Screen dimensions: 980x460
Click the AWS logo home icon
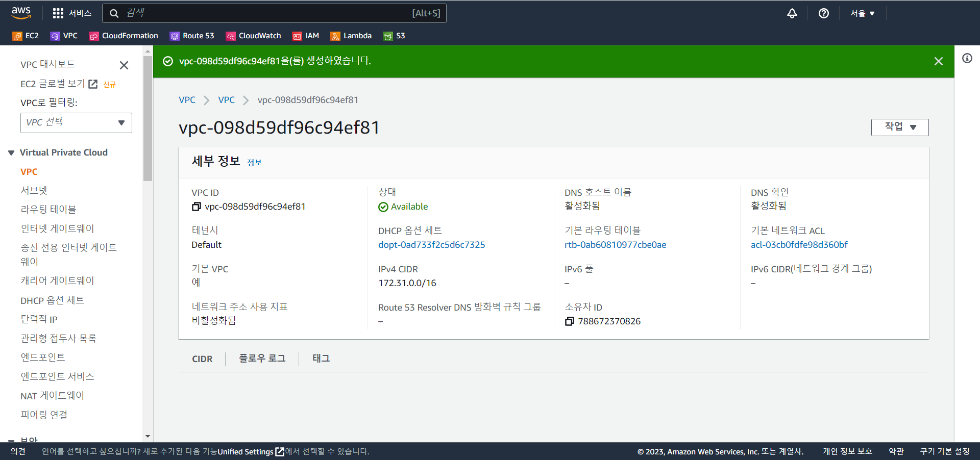pos(21,13)
